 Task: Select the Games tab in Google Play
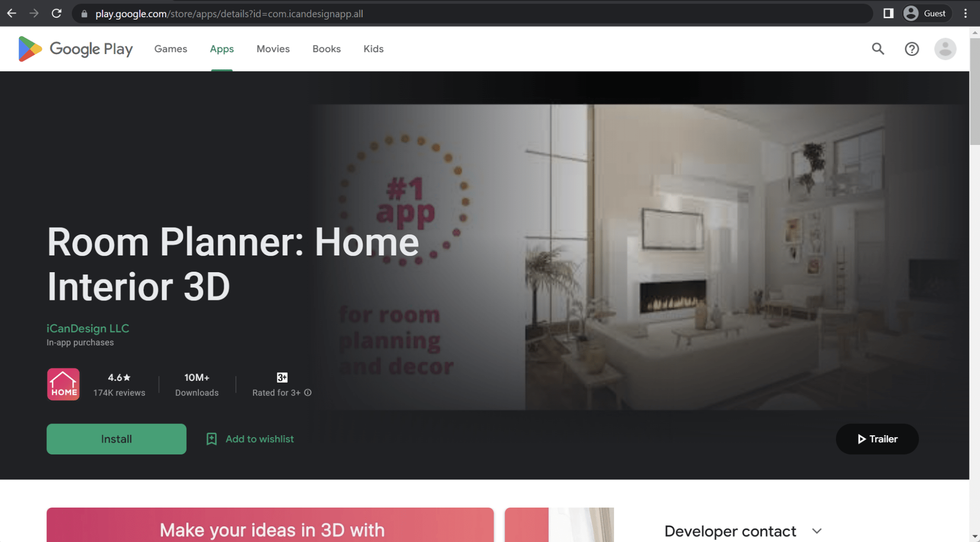pyautogui.click(x=170, y=48)
